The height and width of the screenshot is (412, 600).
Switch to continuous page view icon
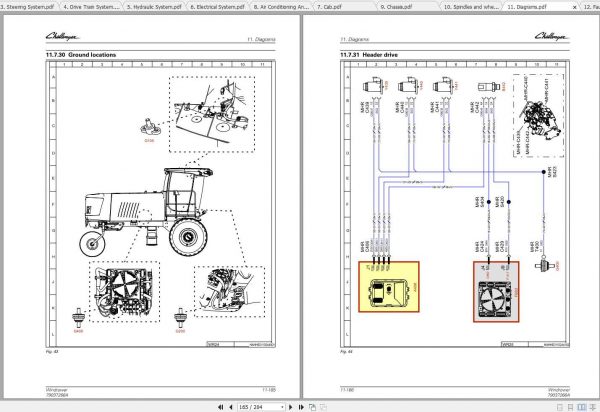(570, 407)
